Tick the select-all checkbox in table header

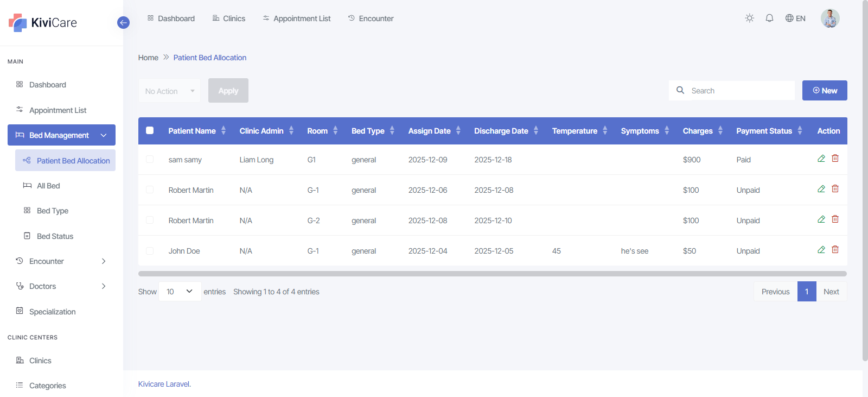click(150, 130)
